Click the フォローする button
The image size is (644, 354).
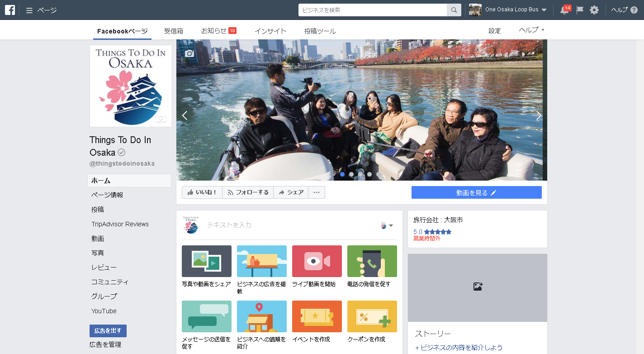click(248, 192)
